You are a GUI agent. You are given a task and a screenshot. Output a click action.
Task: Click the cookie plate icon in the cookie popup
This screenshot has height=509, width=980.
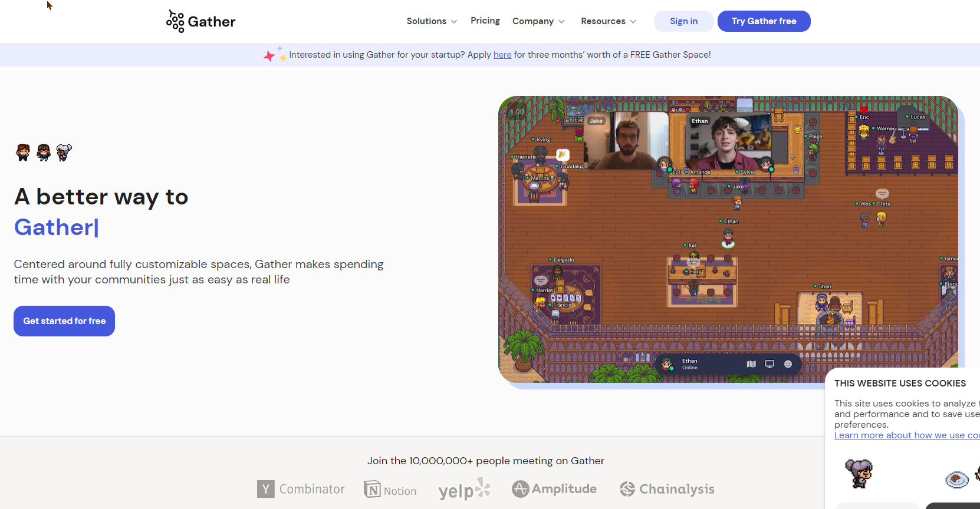956,480
